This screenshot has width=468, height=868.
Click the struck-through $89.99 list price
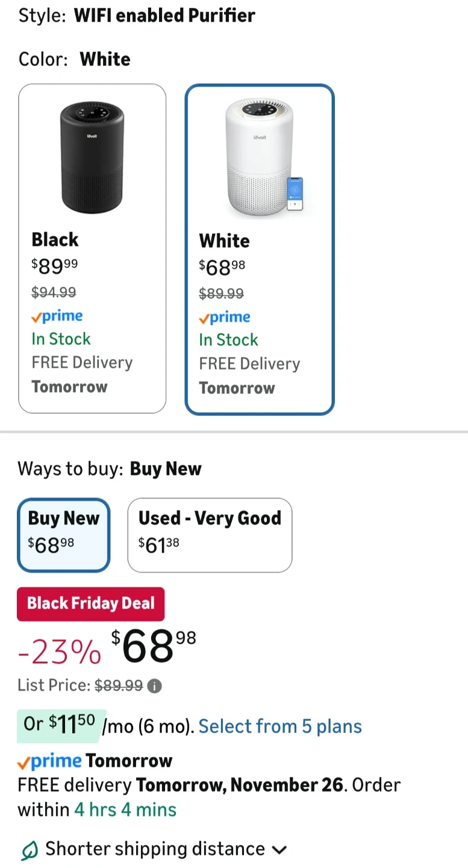(x=119, y=686)
